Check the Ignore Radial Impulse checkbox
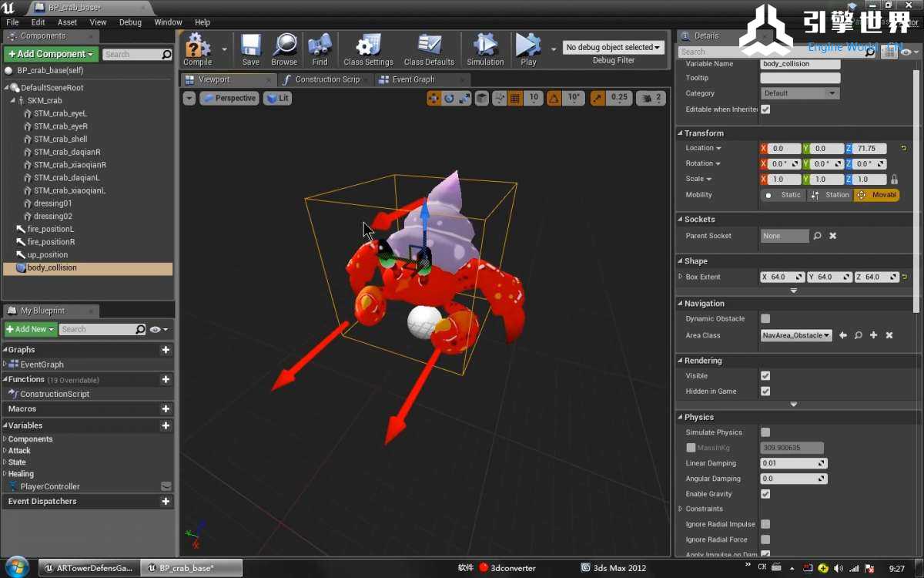This screenshot has width=924, height=578. point(765,524)
